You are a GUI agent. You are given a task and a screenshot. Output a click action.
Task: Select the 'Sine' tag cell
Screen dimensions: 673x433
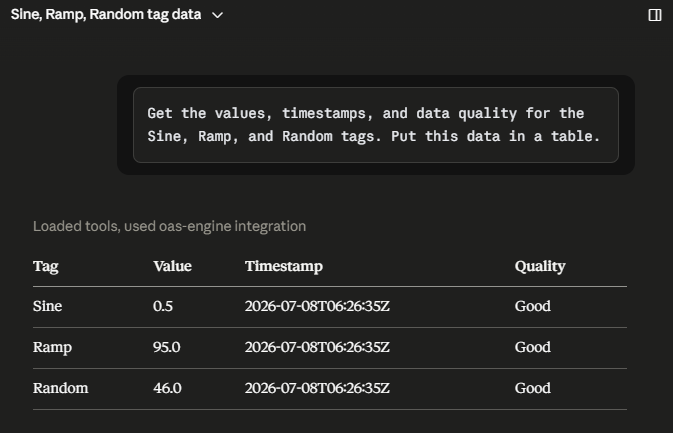click(x=48, y=306)
